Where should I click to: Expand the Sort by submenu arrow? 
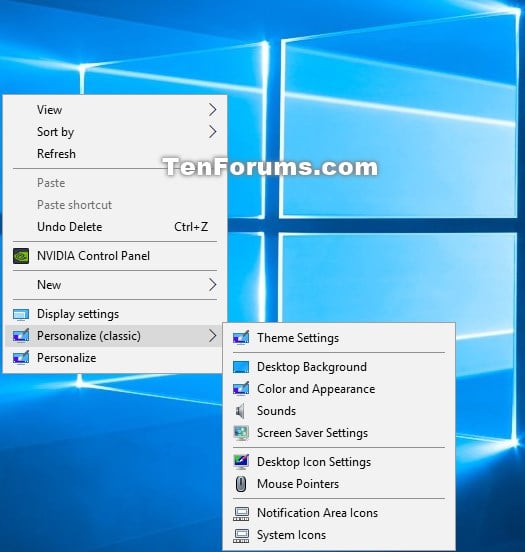(x=212, y=132)
